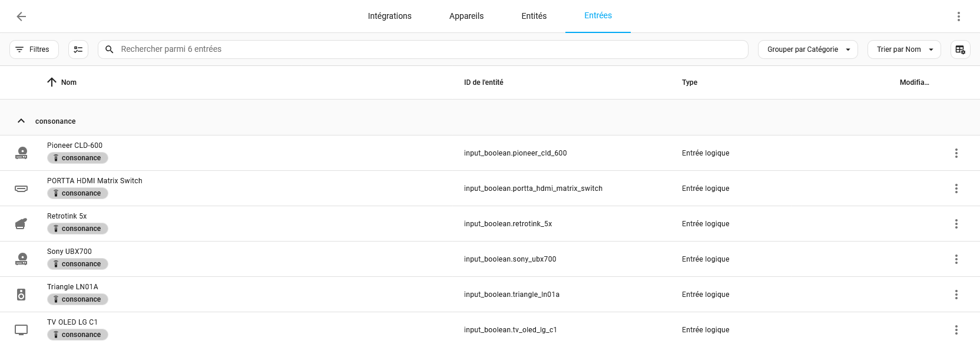Click entity ID input_boolean.tv_oled_lg_c1
This screenshot has width=980, height=347.
click(511, 330)
